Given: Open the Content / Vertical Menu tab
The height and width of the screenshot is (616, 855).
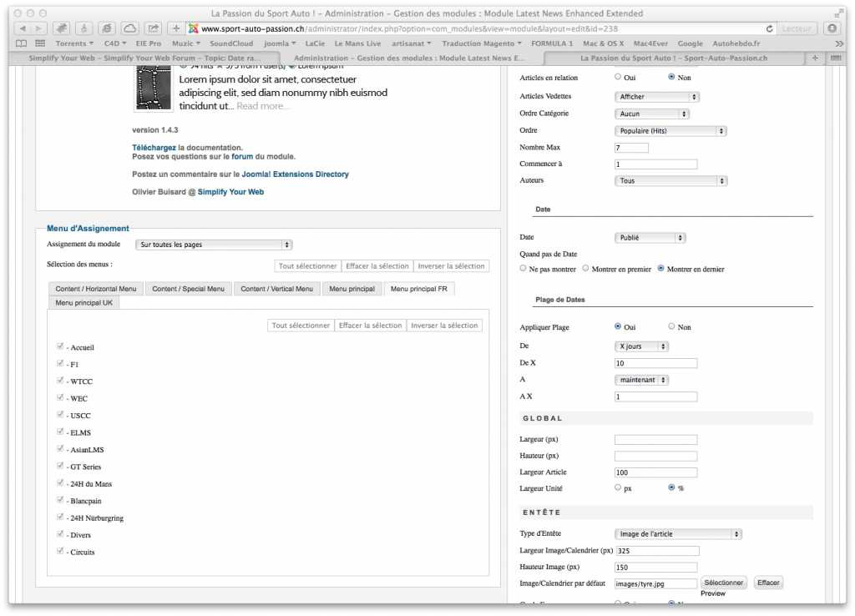Looking at the screenshot, I should (276, 289).
